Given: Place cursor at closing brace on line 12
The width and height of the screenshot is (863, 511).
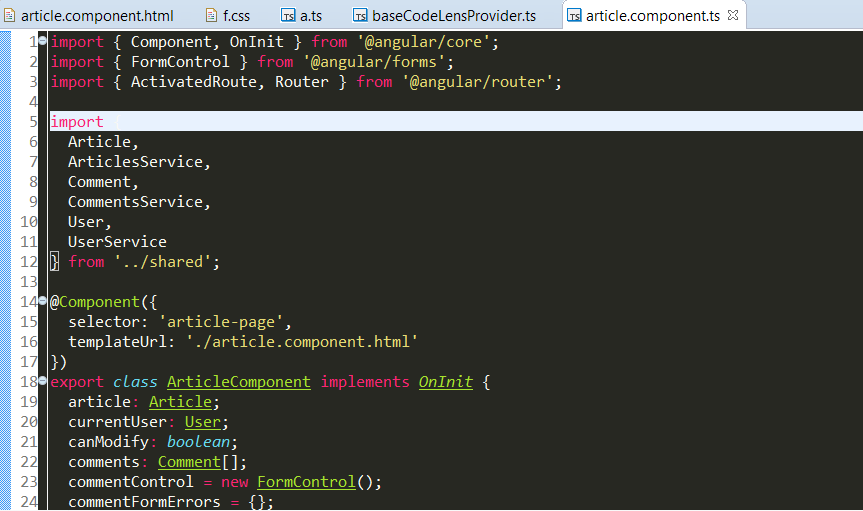Looking at the screenshot, I should click(x=54, y=262).
